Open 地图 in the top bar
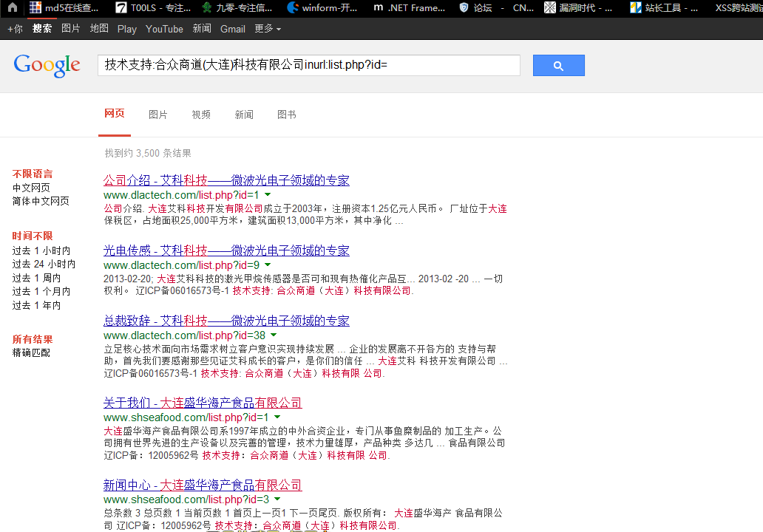763x532 pixels. click(x=99, y=29)
